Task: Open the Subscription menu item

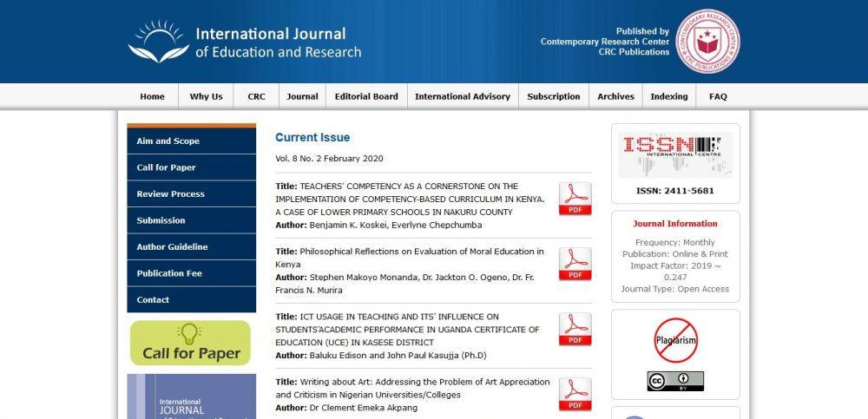Action: point(554,96)
